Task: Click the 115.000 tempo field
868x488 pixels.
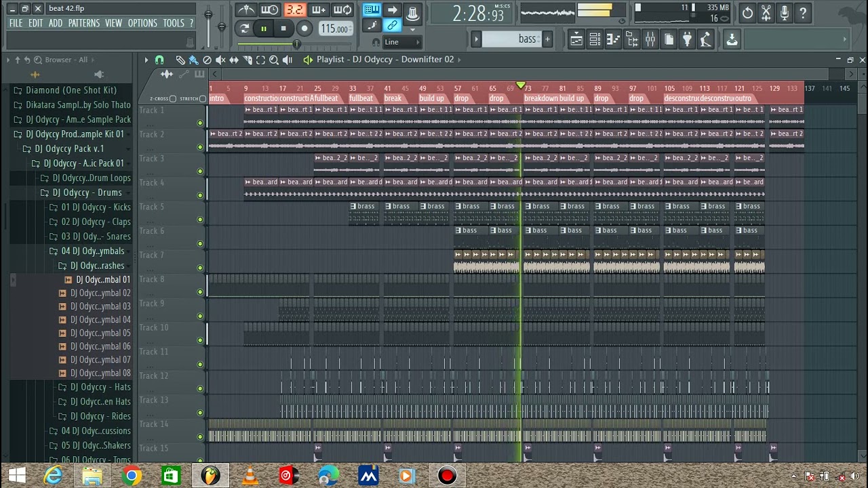Action: [334, 29]
